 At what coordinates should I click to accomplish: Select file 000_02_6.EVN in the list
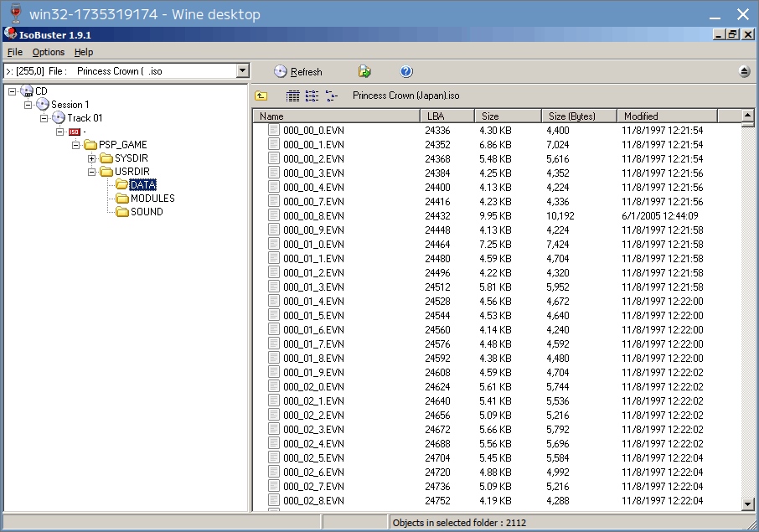[313, 472]
